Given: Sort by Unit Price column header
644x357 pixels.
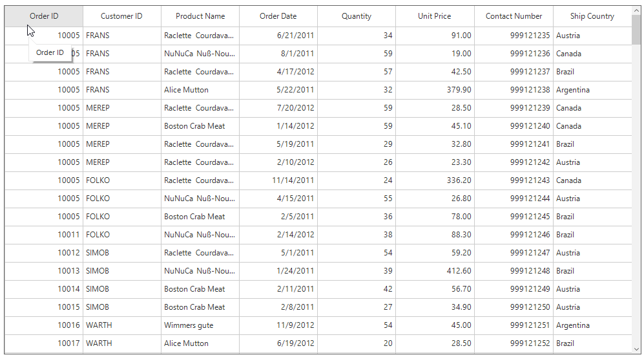Looking at the screenshot, I should pos(435,16).
